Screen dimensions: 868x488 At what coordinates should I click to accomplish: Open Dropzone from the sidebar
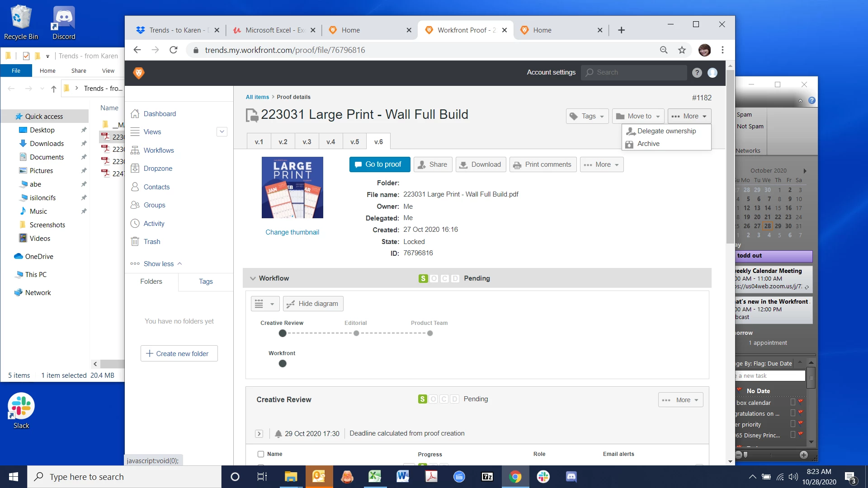pos(158,169)
